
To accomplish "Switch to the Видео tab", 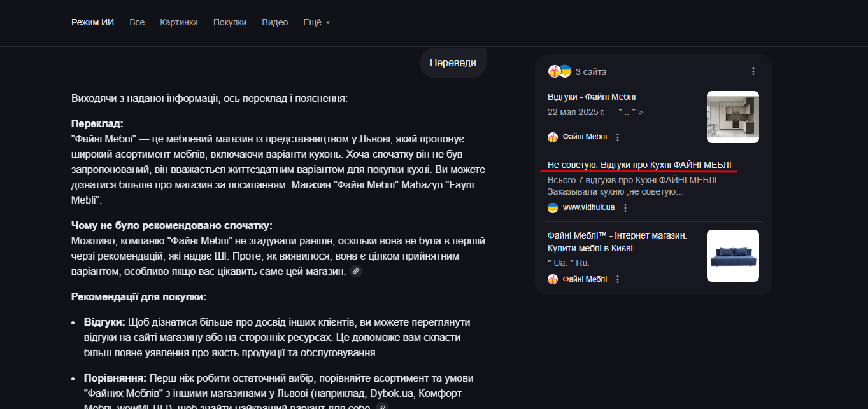I will 275,22.
